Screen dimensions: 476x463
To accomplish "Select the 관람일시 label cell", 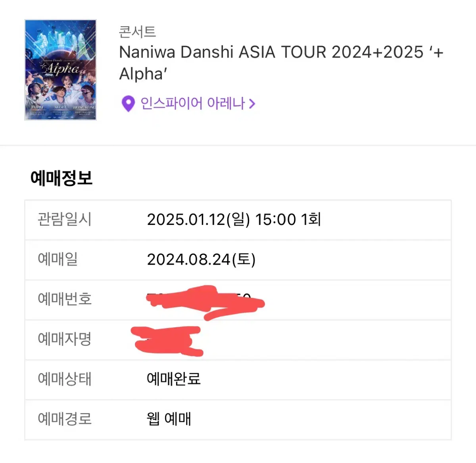I will [65, 219].
